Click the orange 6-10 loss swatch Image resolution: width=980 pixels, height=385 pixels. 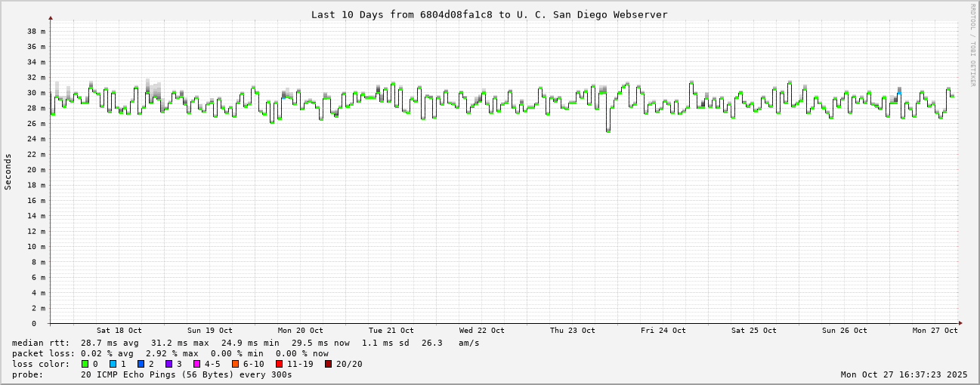coord(235,364)
